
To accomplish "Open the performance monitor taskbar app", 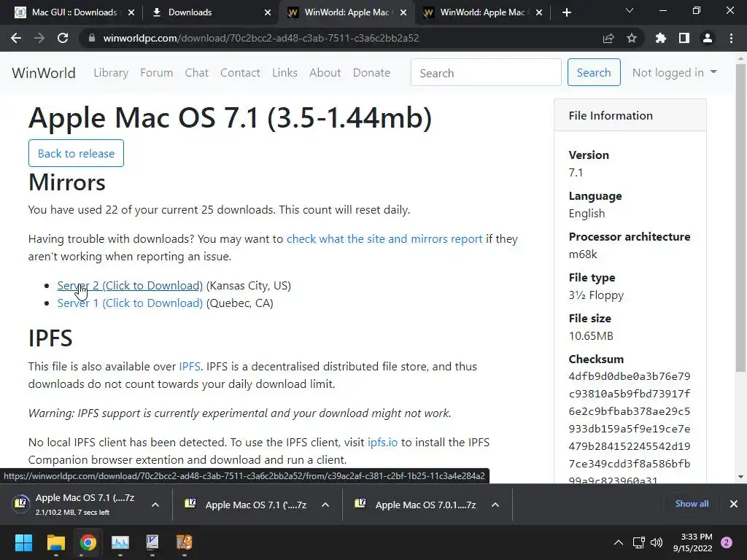I will click(x=120, y=542).
